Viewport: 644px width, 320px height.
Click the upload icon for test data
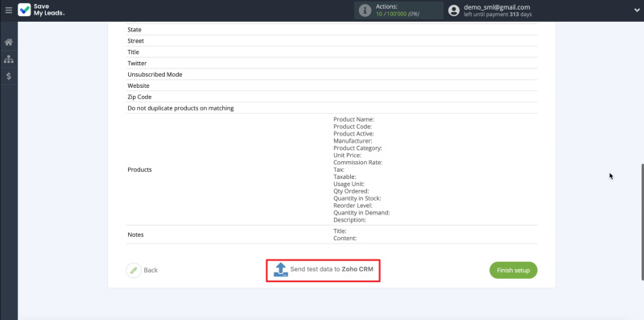pos(280,270)
